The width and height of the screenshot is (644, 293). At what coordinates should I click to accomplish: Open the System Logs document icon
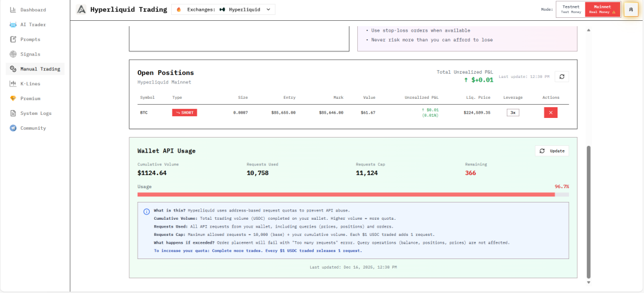pyautogui.click(x=13, y=113)
